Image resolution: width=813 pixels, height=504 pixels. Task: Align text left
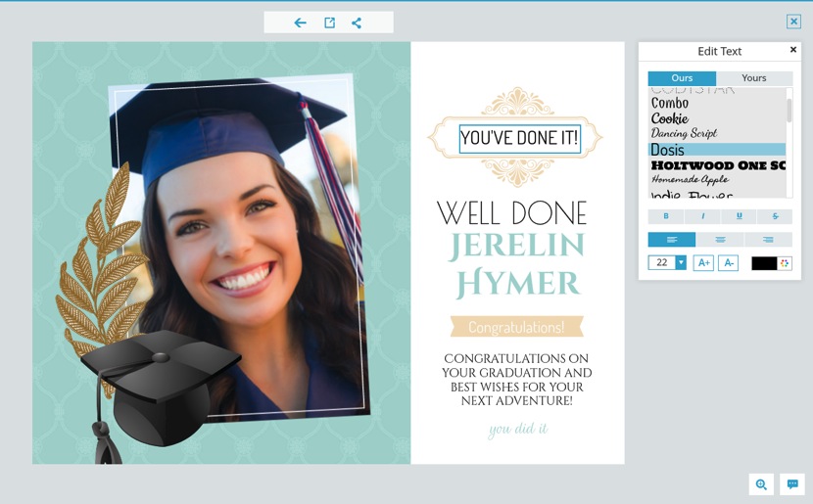click(671, 240)
